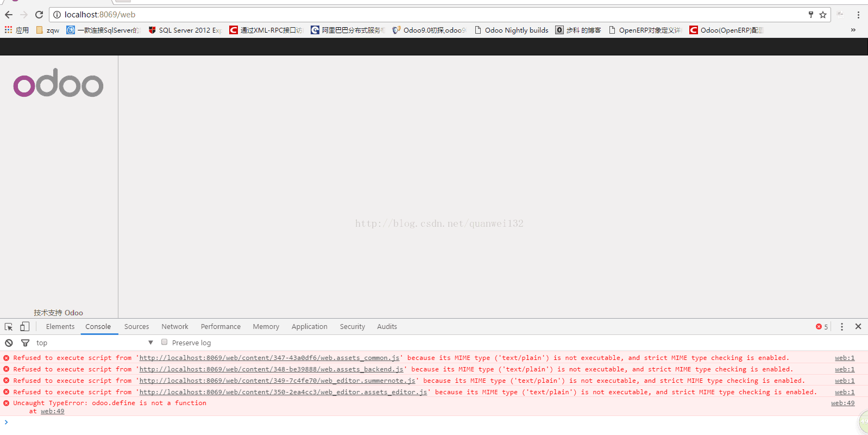The image size is (868, 435).
Task: Open the SQL Server 2012 Exp bookmark
Action: (x=185, y=30)
